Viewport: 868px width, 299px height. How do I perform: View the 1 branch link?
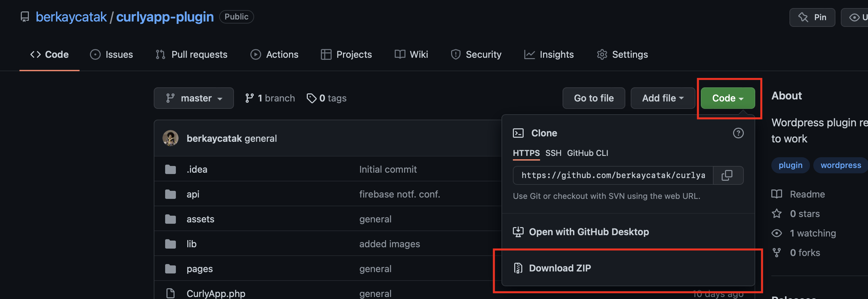click(x=270, y=98)
